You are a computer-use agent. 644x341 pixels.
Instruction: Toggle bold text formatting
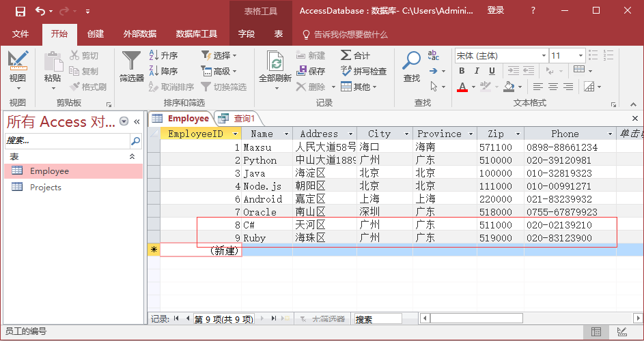[x=462, y=71]
